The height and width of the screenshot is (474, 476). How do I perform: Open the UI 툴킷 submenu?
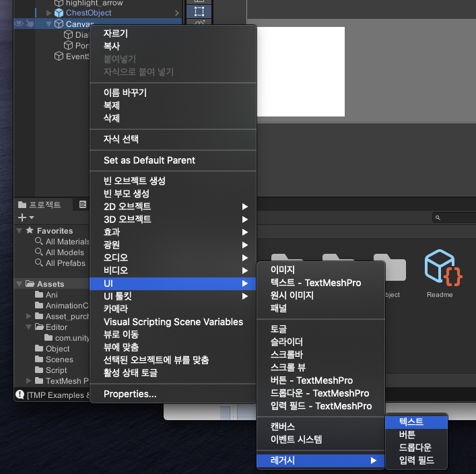click(x=173, y=296)
